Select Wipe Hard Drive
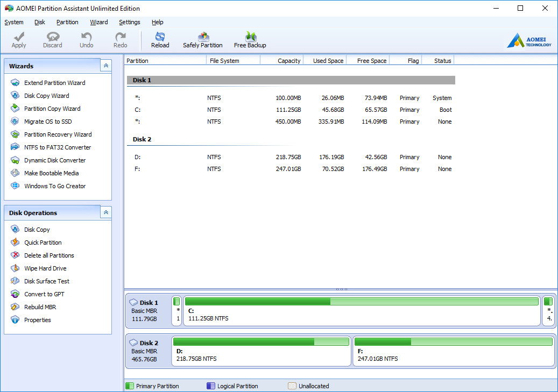This screenshot has height=392, width=558. coord(45,268)
